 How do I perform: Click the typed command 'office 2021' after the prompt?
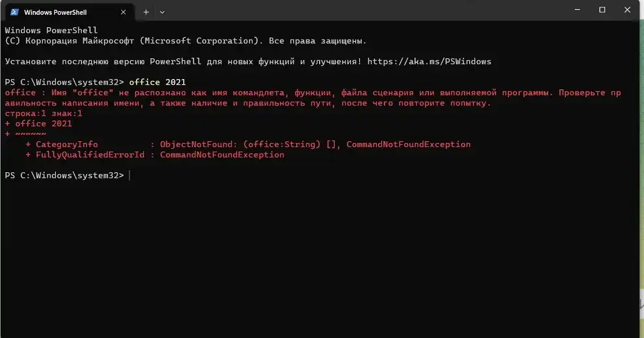point(157,82)
